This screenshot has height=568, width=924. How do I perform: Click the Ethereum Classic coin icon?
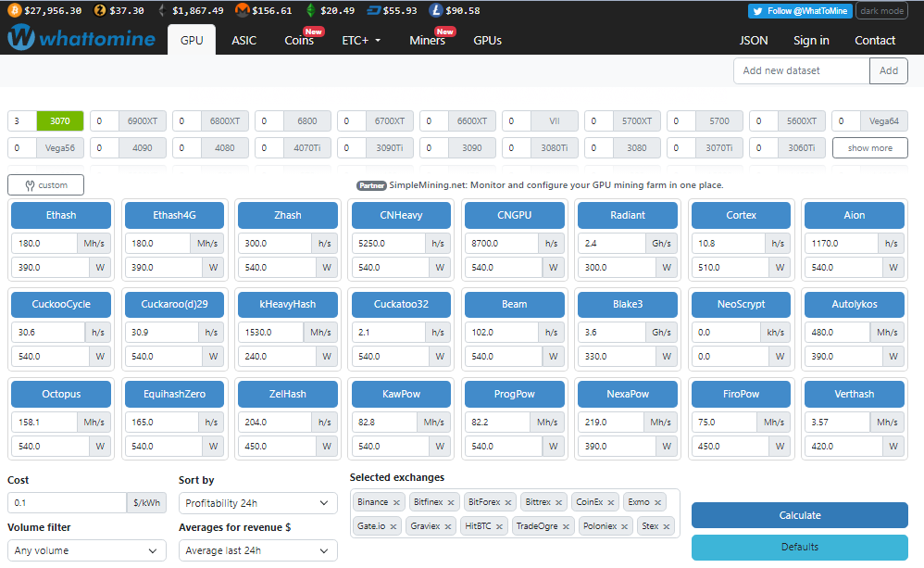310,10
